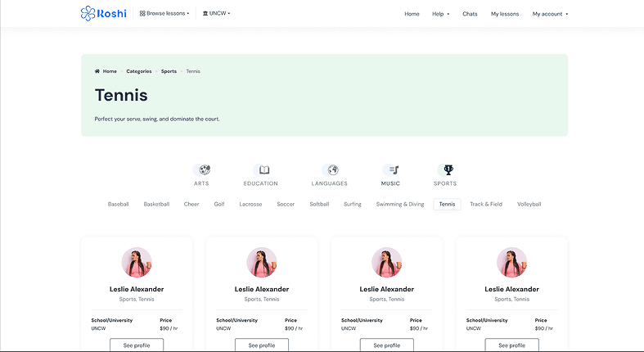Select the Education book category icon
Viewport: 644px width, 352px height.
pos(263,169)
